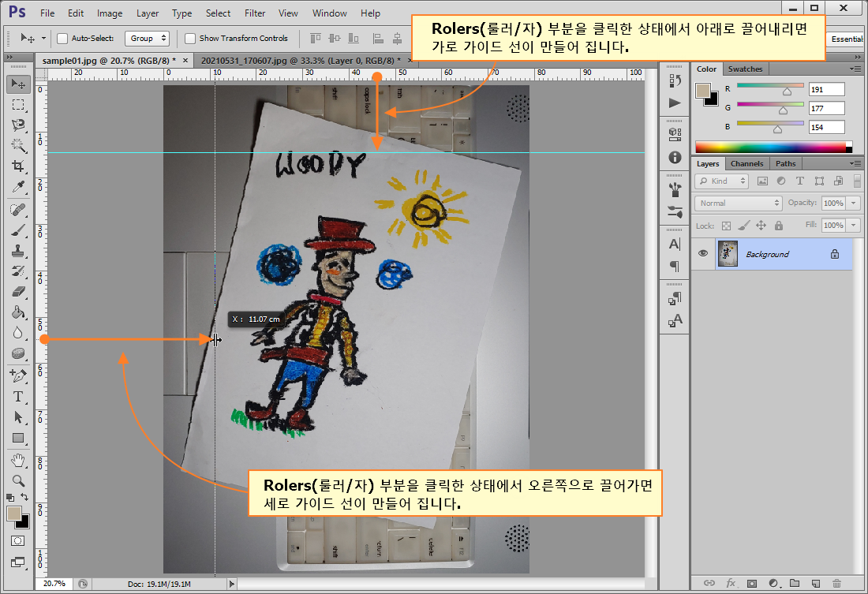Toggle pixel layer filter
Image resolution: width=868 pixels, height=594 pixels.
point(762,181)
